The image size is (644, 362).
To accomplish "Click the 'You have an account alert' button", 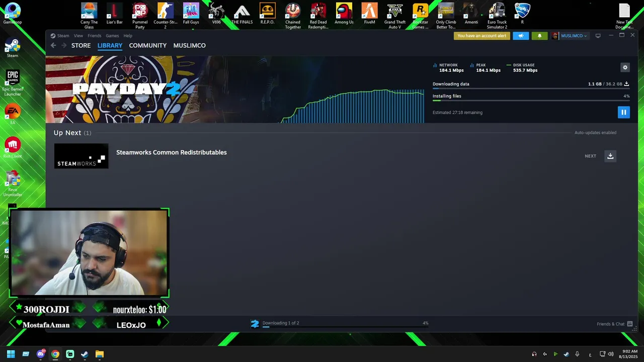I will tap(481, 36).
